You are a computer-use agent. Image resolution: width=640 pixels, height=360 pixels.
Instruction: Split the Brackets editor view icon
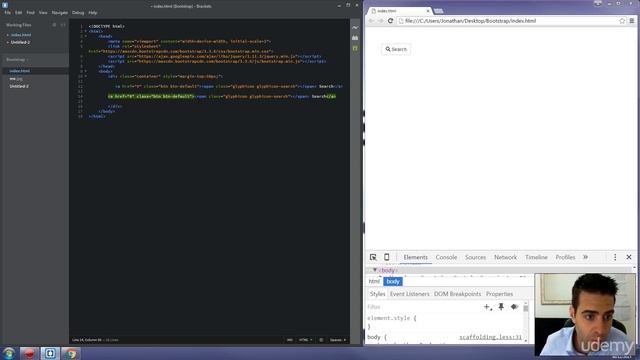tap(63, 25)
